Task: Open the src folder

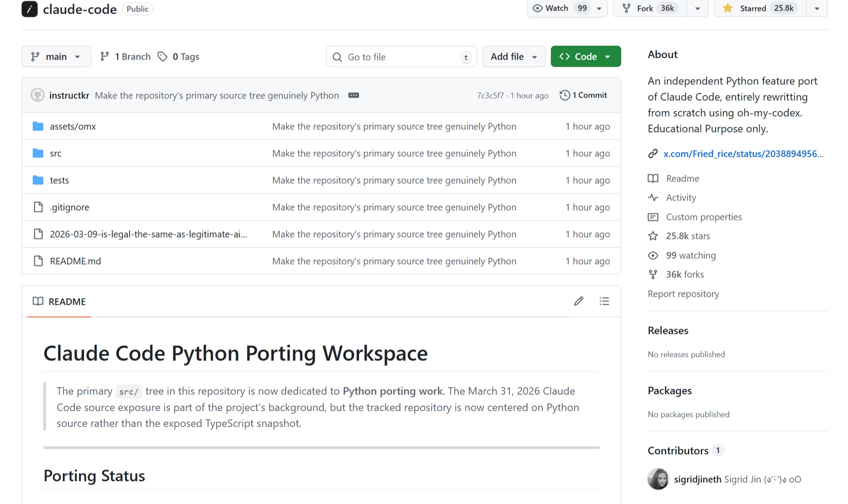Action: coord(56,153)
